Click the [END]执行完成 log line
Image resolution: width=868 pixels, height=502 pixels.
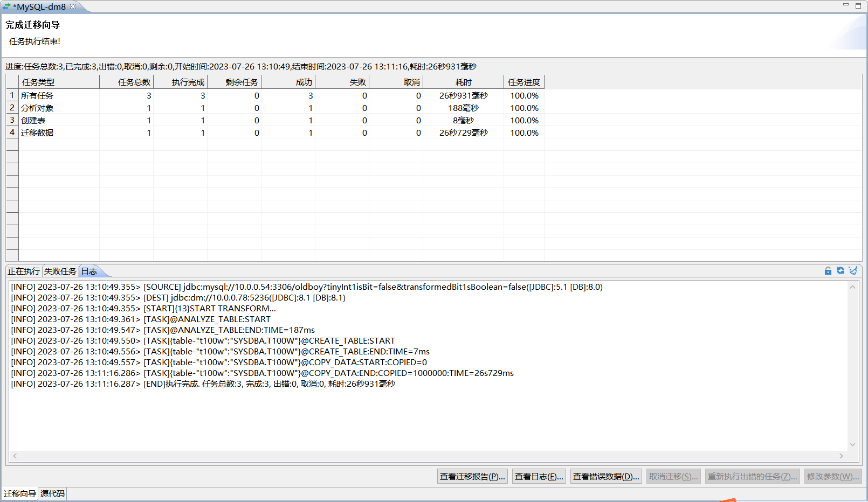pos(203,384)
